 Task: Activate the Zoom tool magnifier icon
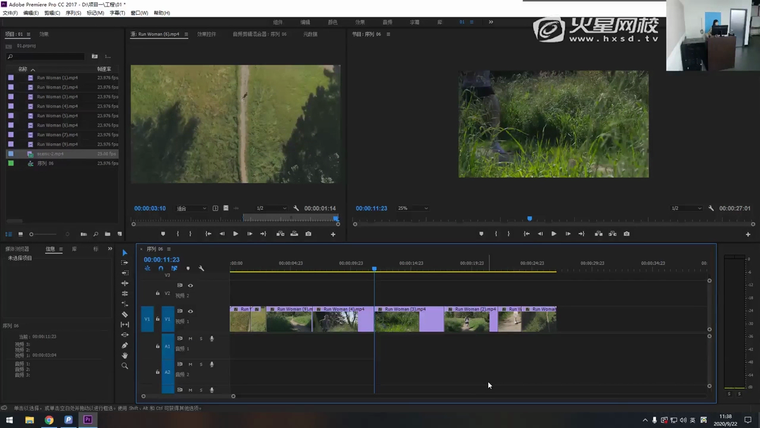point(125,366)
